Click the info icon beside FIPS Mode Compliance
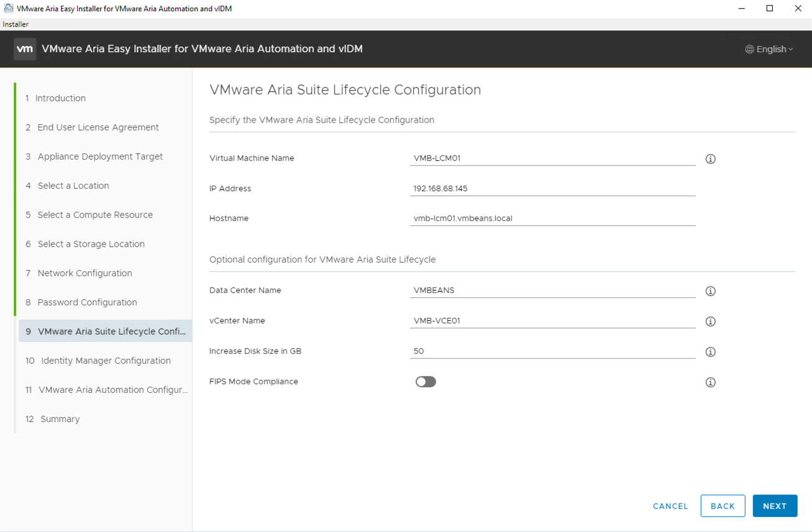Screen dimensions: 812x532 [711, 382]
